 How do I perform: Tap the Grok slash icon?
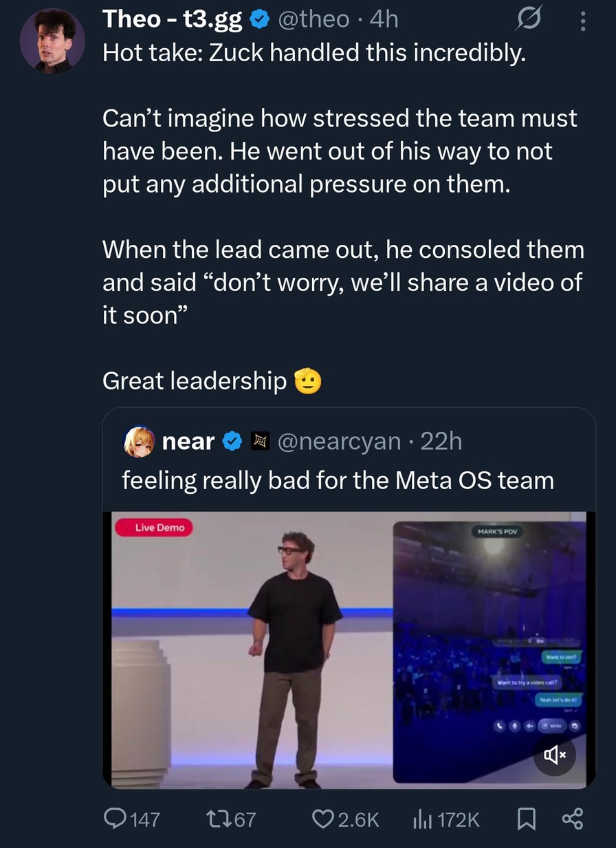[528, 21]
